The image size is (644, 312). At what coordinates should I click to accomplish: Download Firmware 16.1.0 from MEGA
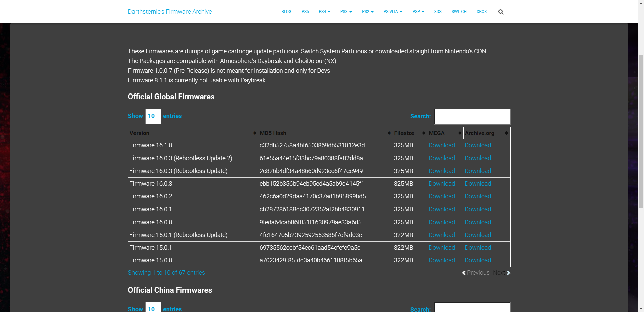[442, 145]
